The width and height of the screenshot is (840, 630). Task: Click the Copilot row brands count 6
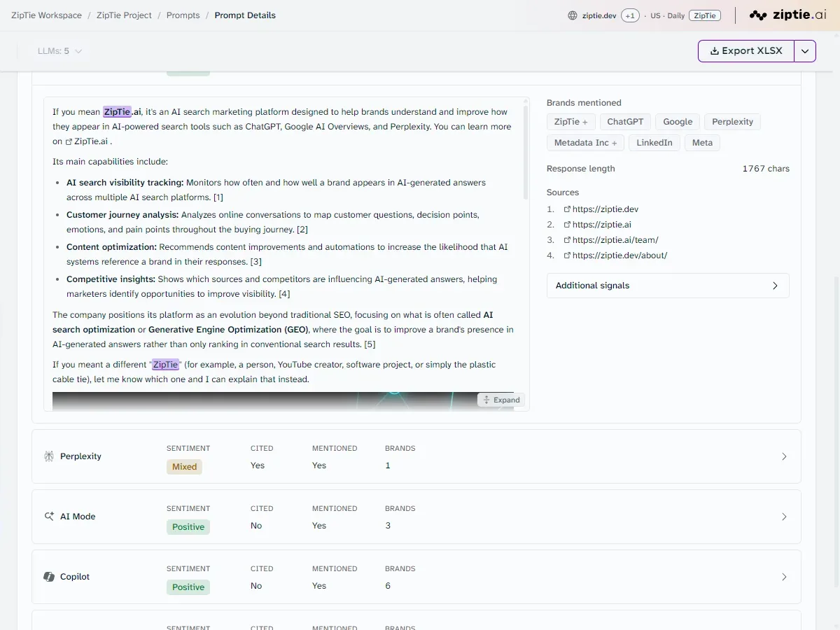coord(388,586)
